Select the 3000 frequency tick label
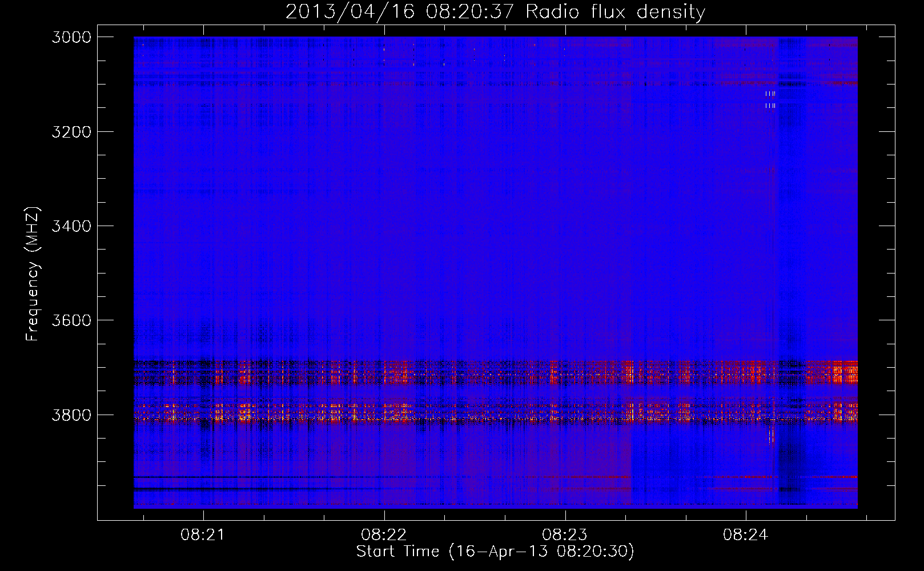Image resolution: width=924 pixels, height=571 pixels. coord(71,37)
